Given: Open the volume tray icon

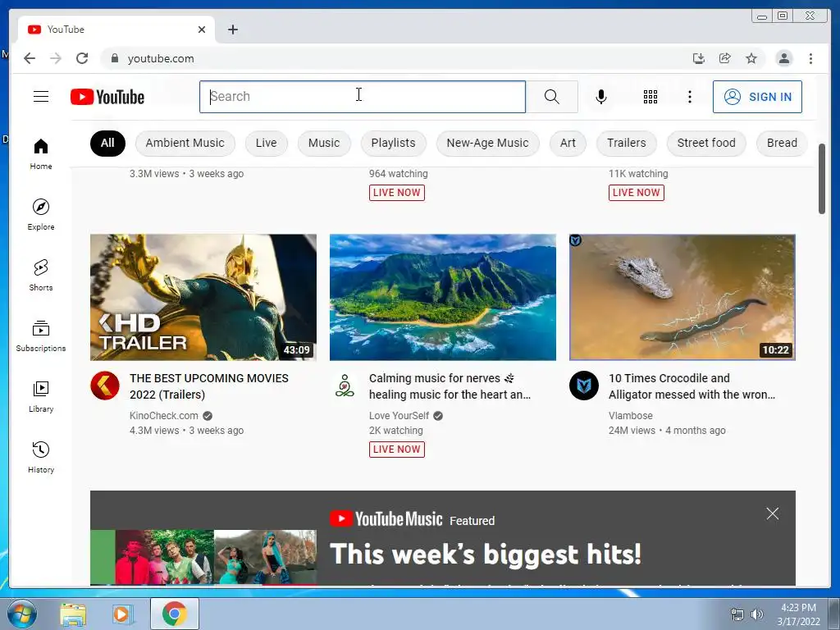Looking at the screenshot, I should click(x=756, y=615).
